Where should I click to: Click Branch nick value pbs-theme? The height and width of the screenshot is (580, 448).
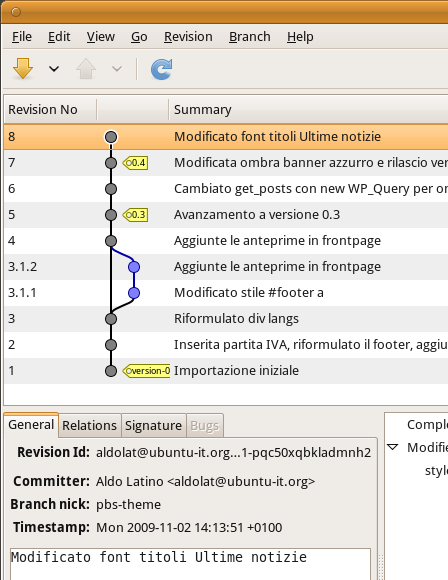pyautogui.click(x=128, y=505)
